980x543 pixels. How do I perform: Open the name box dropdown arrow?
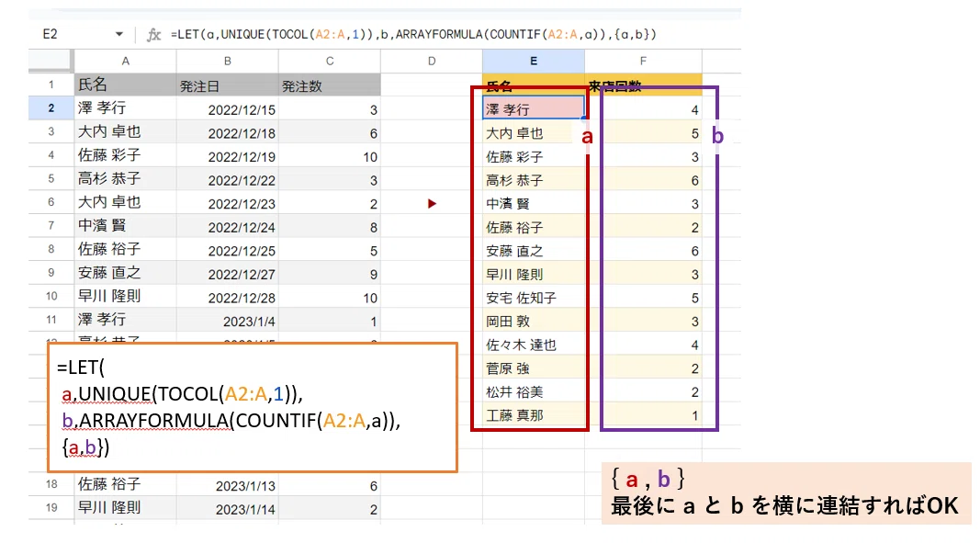tap(118, 34)
